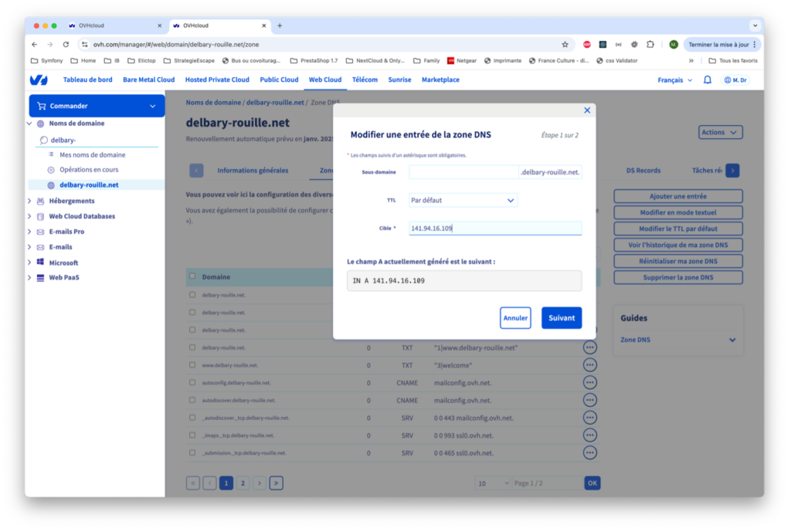Open the browser tab search dropdown
Viewport: 791px width, 532px height.
[755, 25]
